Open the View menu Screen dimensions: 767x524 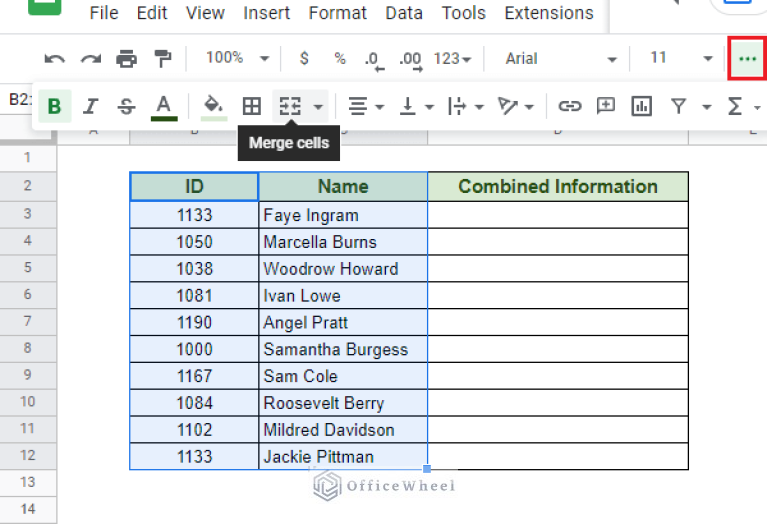[205, 13]
